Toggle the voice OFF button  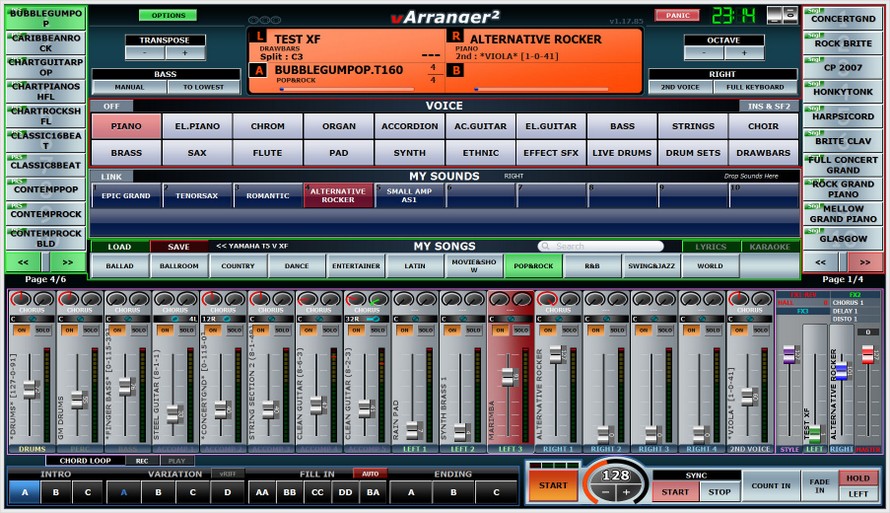coord(110,106)
